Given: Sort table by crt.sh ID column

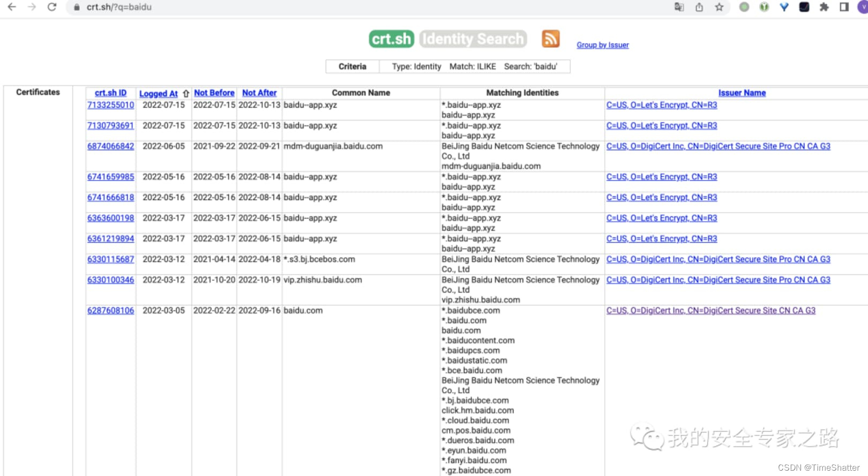Looking at the screenshot, I should 110,93.
